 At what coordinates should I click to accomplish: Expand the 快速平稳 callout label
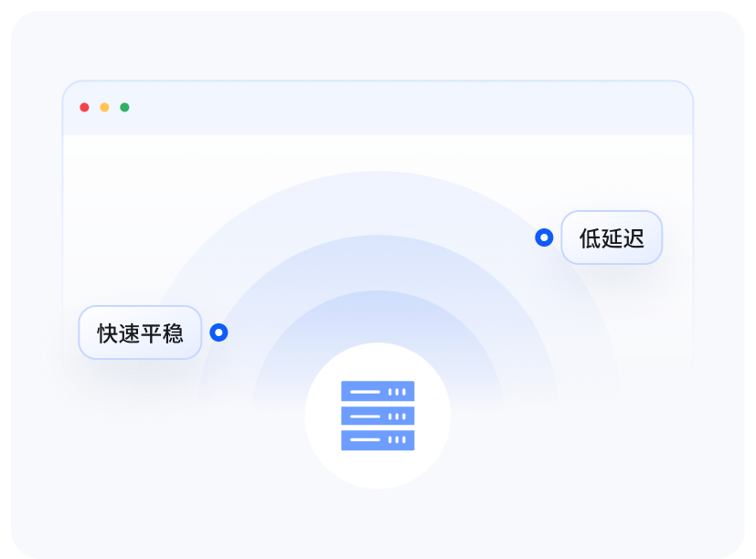tap(140, 332)
